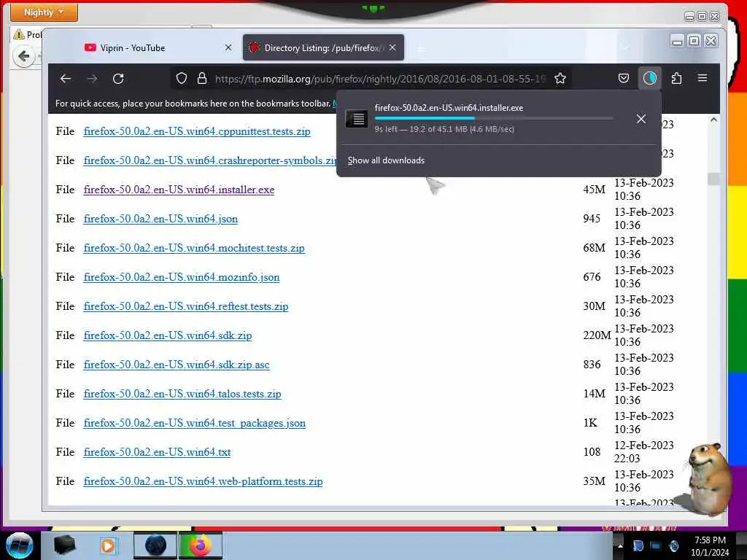747x560 pixels.
Task: Click the page scrollbar up arrow
Action: [x=713, y=120]
